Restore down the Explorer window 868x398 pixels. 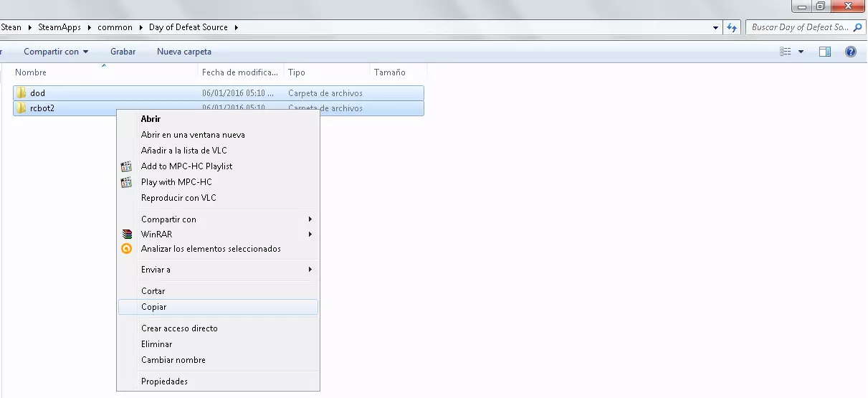tap(820, 6)
